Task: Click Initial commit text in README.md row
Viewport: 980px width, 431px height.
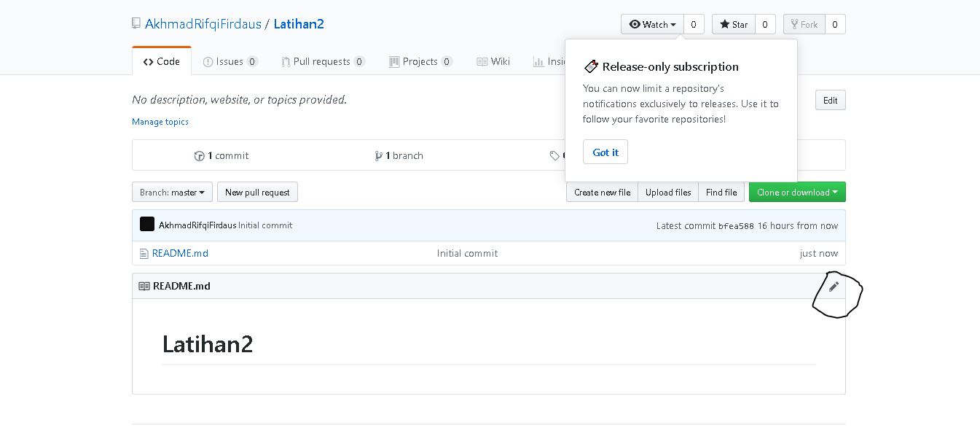Action: 467,254
